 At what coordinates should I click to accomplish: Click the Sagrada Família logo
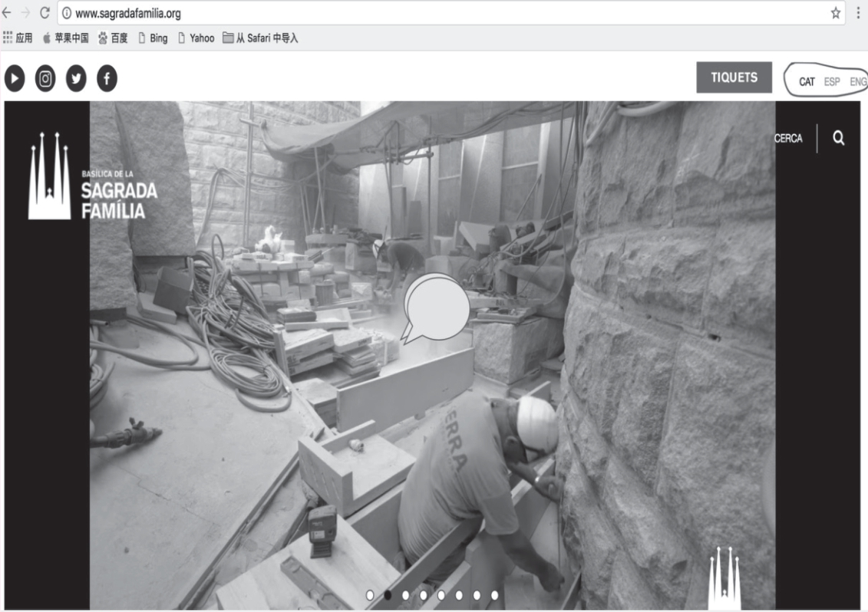[x=92, y=176]
